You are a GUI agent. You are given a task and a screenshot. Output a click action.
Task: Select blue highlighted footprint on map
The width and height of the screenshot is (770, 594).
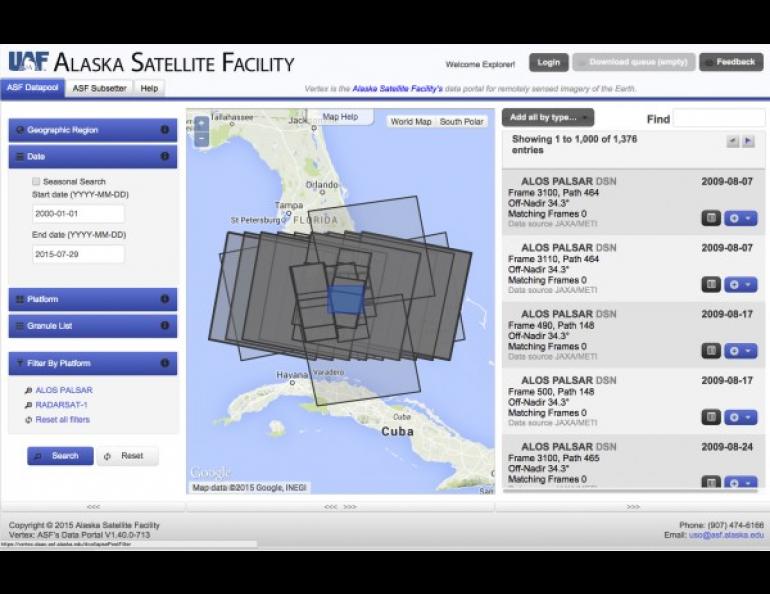pyautogui.click(x=346, y=299)
